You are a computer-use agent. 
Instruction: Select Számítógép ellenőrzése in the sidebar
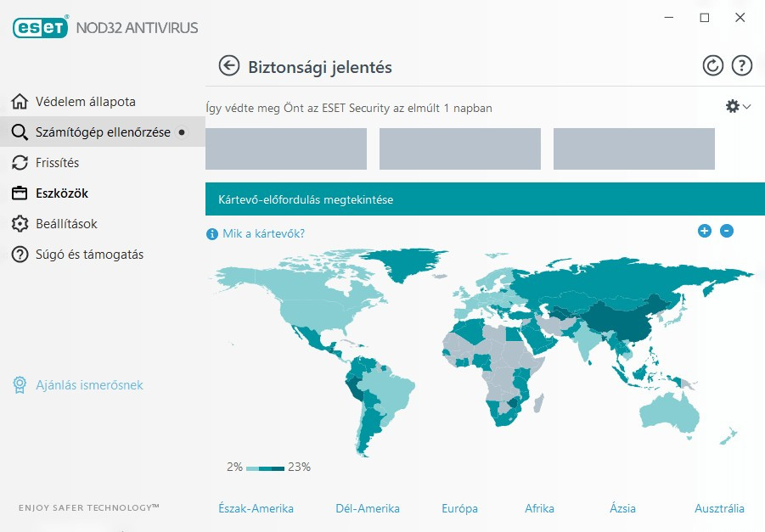(x=103, y=132)
